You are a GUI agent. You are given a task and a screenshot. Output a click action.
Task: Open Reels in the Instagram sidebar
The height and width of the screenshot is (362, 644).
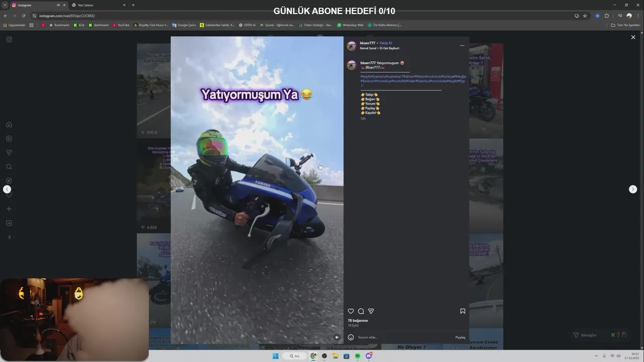9,139
